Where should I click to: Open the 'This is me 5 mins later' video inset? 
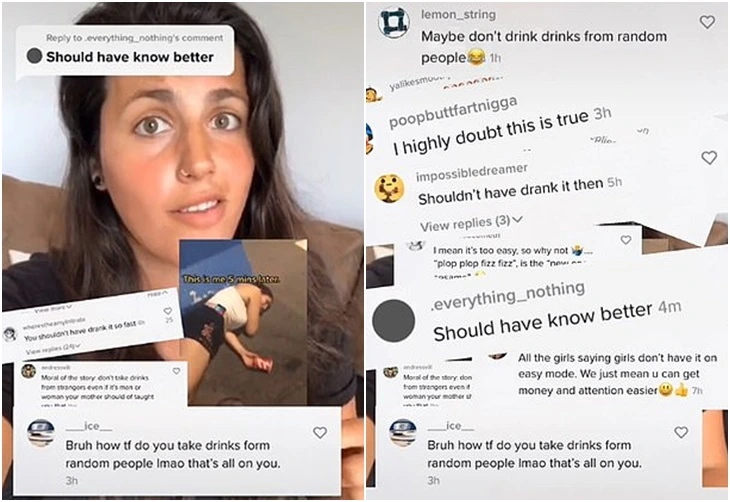point(243,322)
